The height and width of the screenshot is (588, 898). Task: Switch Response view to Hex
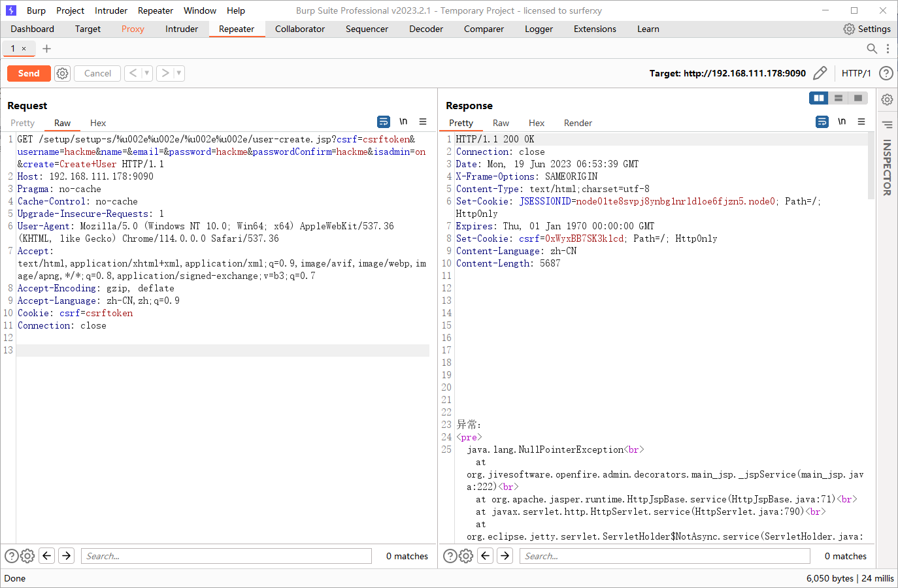tap(537, 123)
